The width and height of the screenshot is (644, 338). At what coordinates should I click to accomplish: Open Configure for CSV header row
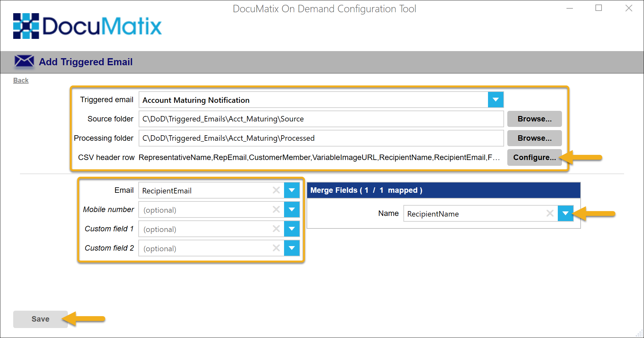click(x=535, y=157)
